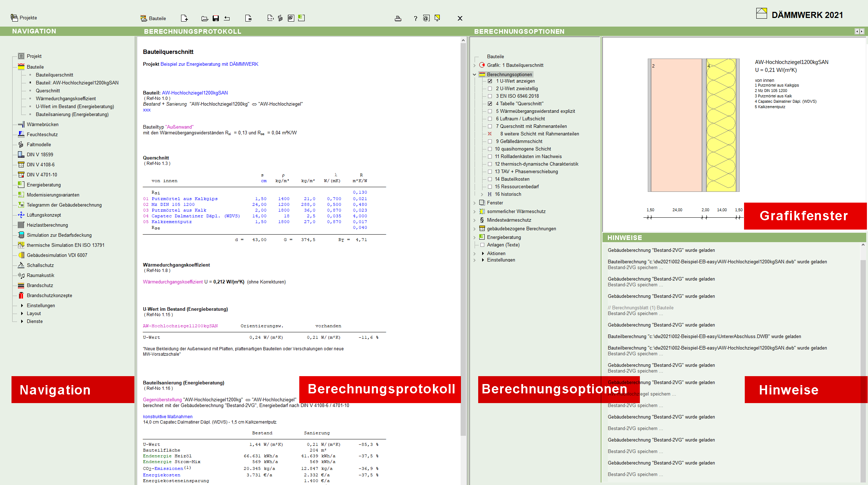Open file with the folder icon

(205, 18)
